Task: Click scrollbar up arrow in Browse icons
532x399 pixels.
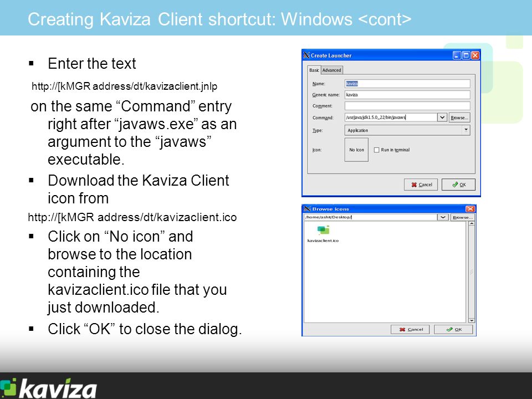Action: [x=471, y=223]
